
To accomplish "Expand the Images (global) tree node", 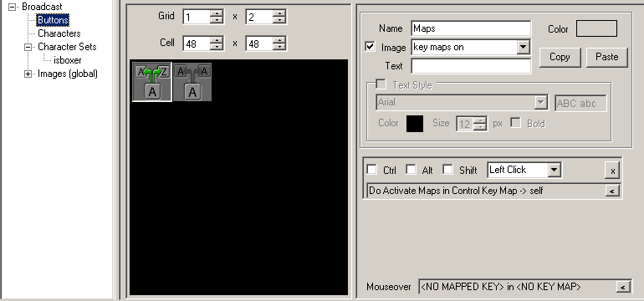I will (x=28, y=74).
